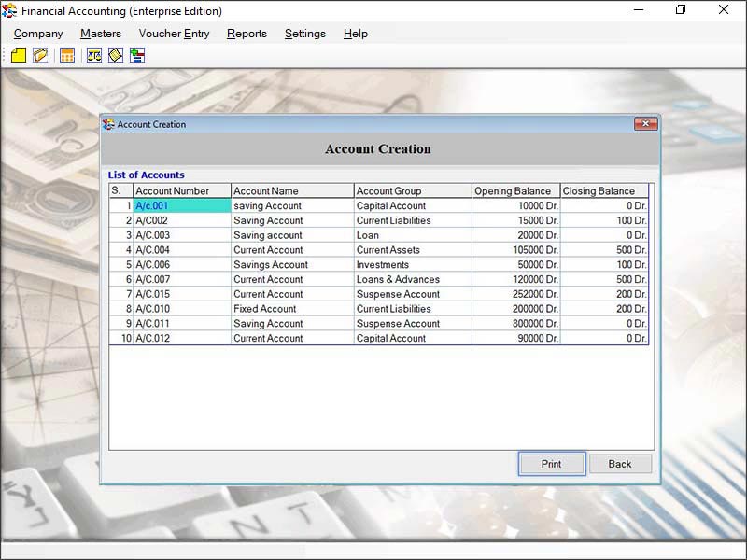Click the Account Name column header

292,191
